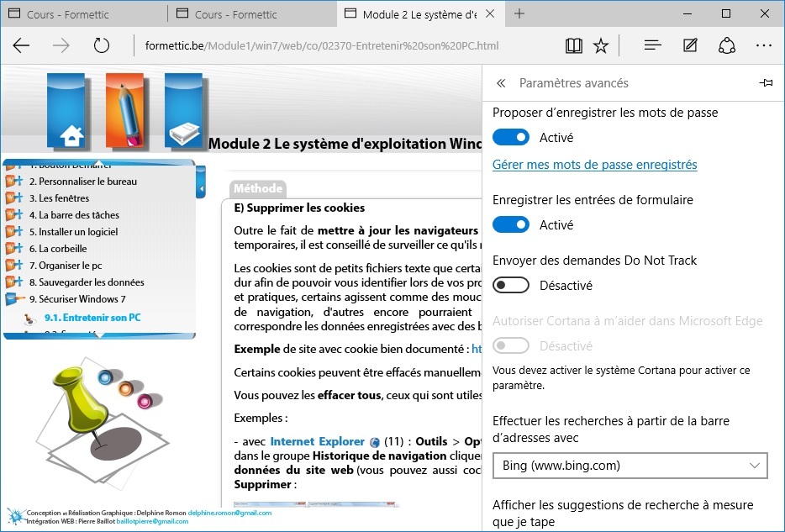This screenshot has width=785, height=532.
Task: Follow the 9.1. Entretenir son PC link
Action: coord(92,318)
